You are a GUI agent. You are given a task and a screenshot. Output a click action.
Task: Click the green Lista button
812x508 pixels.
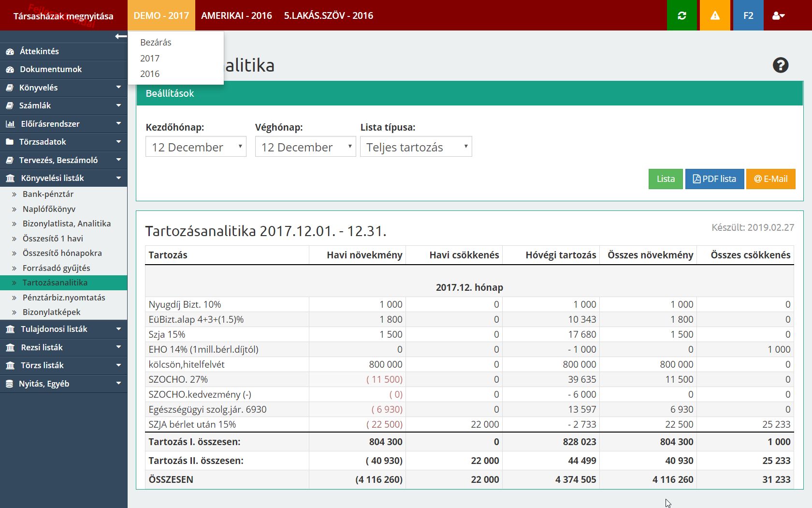[x=665, y=179]
